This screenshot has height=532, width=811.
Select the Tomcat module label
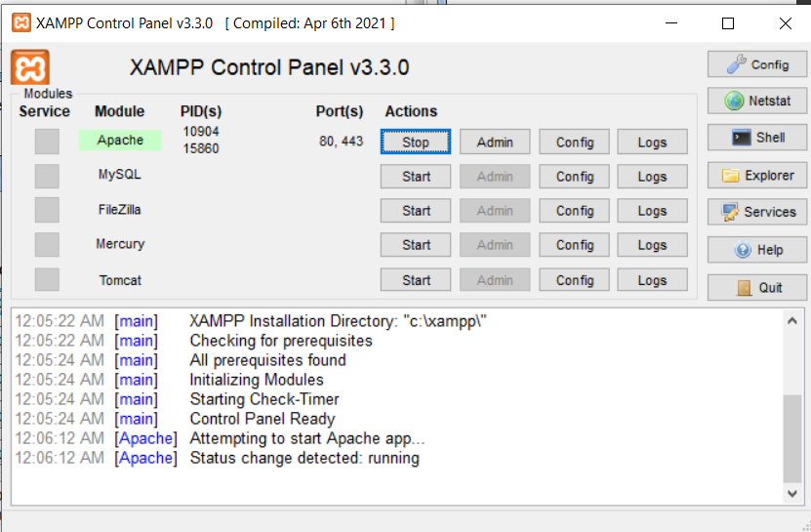coord(120,280)
